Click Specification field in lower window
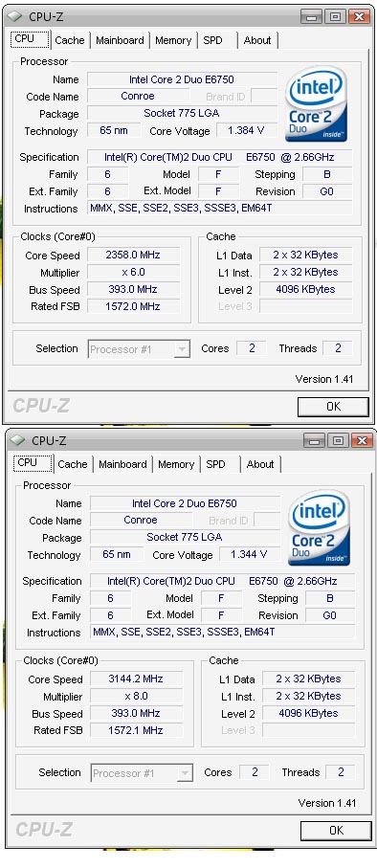Screen dimensions: 377x868 tap(223, 581)
